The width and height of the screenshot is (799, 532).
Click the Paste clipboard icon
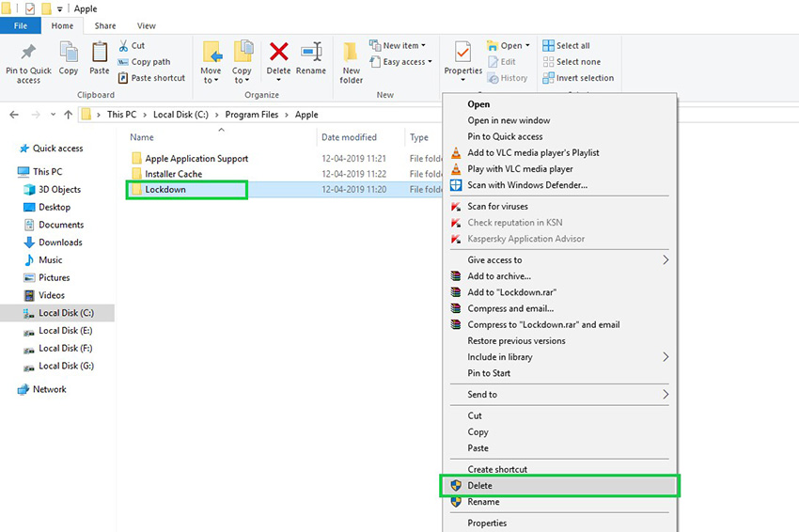[99, 55]
